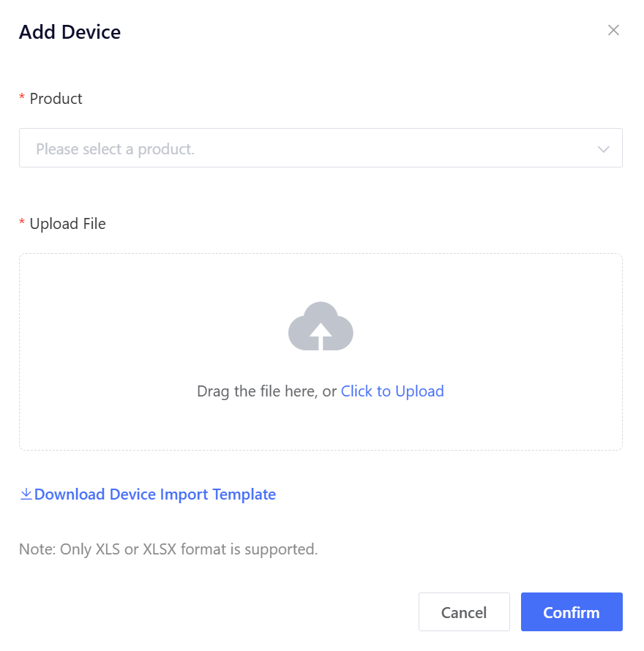The image size is (644, 651).
Task: Click the word 'Note:' in the format hint
Action: click(x=37, y=549)
